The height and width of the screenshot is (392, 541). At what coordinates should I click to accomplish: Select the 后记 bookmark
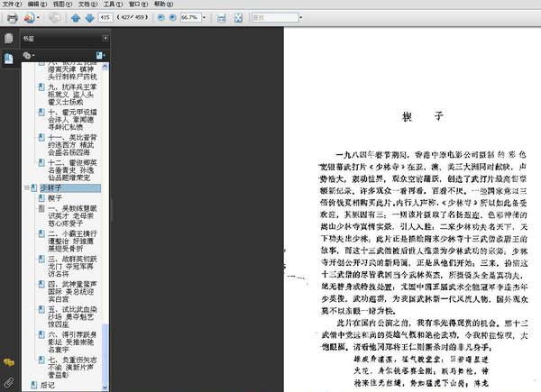click(48, 385)
